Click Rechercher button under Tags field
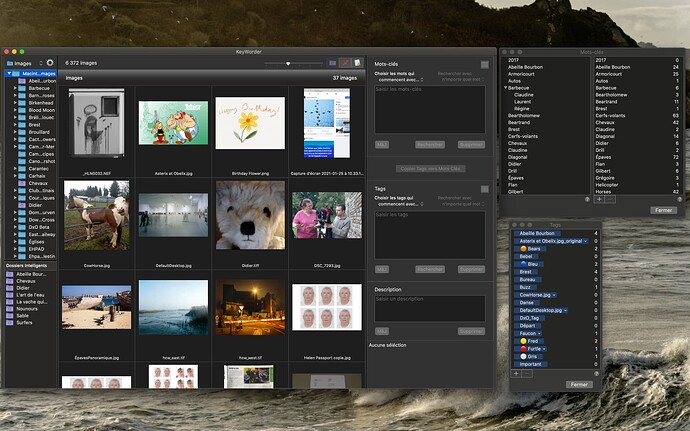690x431 pixels. (x=430, y=269)
